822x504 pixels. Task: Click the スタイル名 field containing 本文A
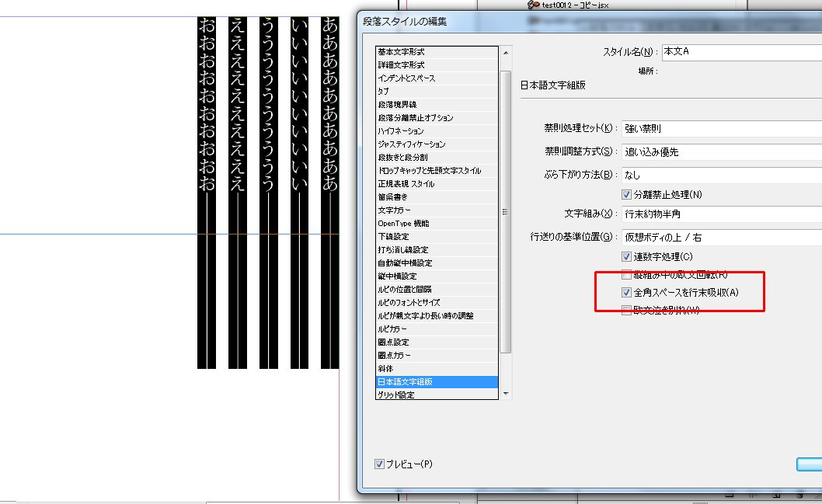coord(742,52)
